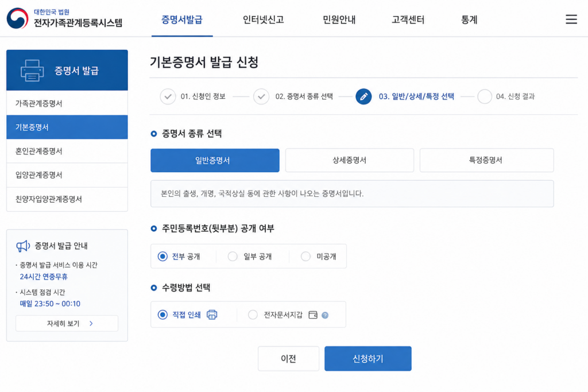The image size is (588, 392).
Task: Click the 기본증명서 발급 신청 page heading
Action: [x=204, y=62]
